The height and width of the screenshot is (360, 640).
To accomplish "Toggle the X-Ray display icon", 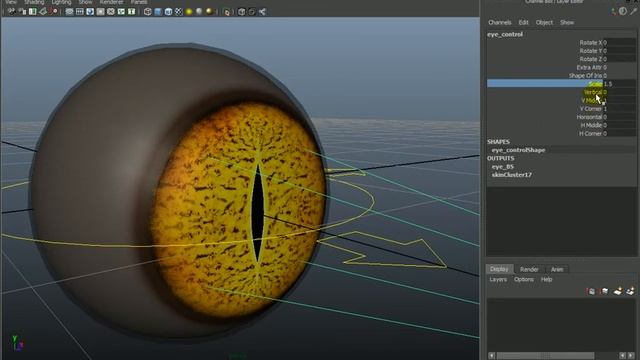I will point(242,12).
